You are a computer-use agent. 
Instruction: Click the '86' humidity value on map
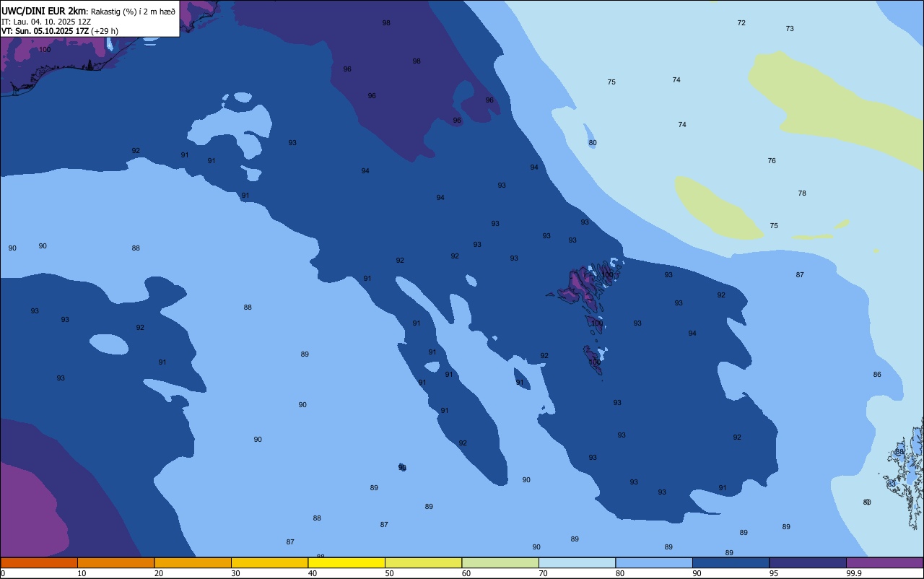click(x=877, y=375)
